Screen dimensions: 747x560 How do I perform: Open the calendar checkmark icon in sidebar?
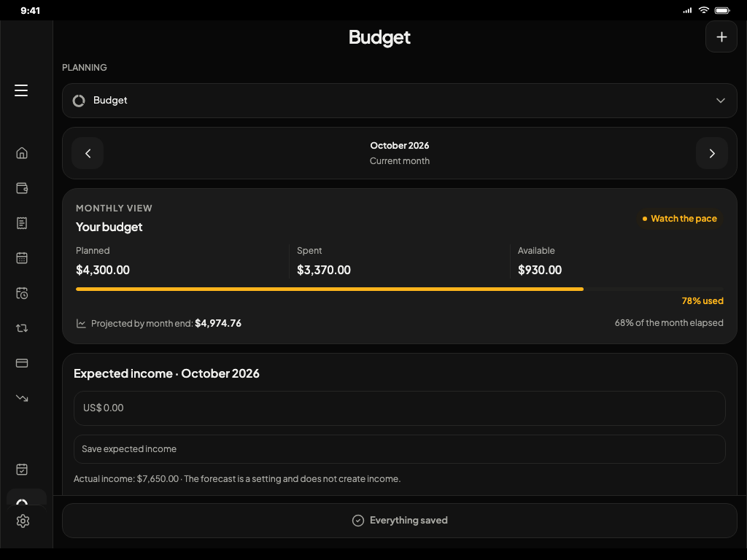point(22,469)
